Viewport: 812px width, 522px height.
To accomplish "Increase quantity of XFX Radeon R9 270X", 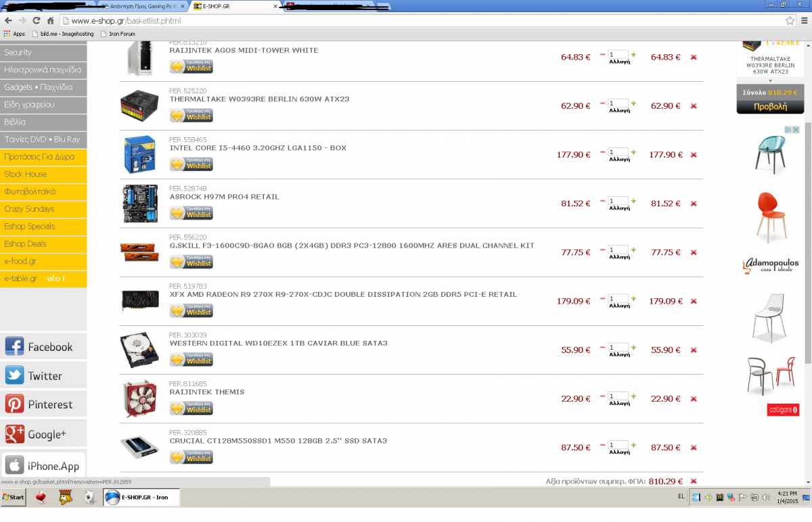I will point(633,298).
